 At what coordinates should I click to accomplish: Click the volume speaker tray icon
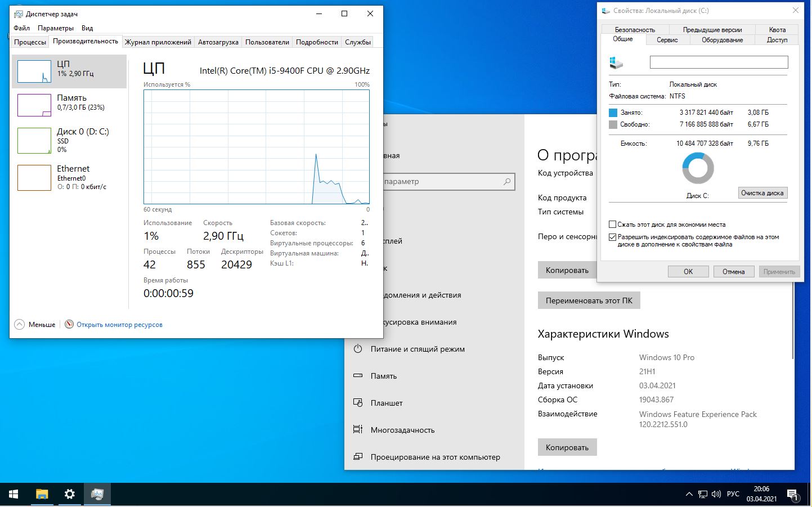tap(716, 494)
